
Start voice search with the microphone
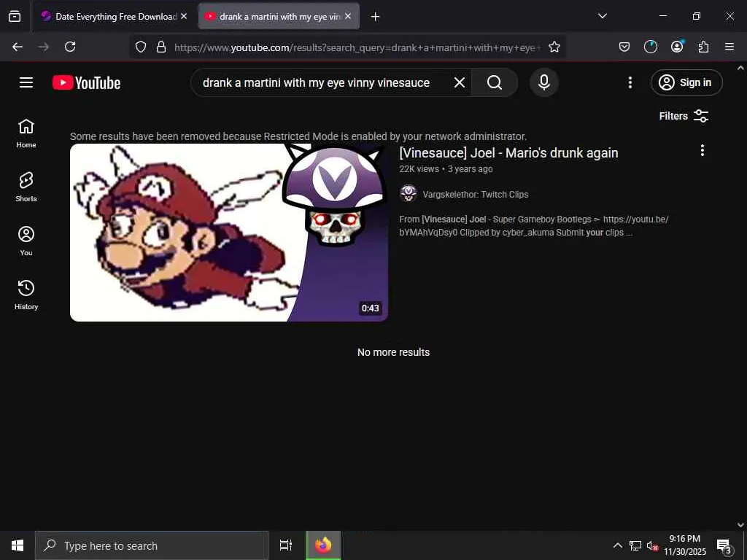tap(543, 82)
